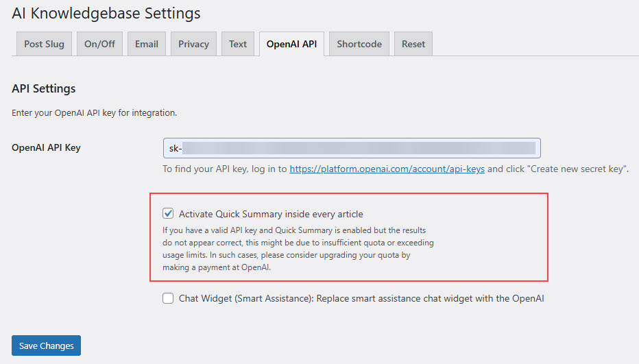The width and height of the screenshot is (639, 364).
Task: Click the 'API Settings' section heading
Action: (x=44, y=88)
